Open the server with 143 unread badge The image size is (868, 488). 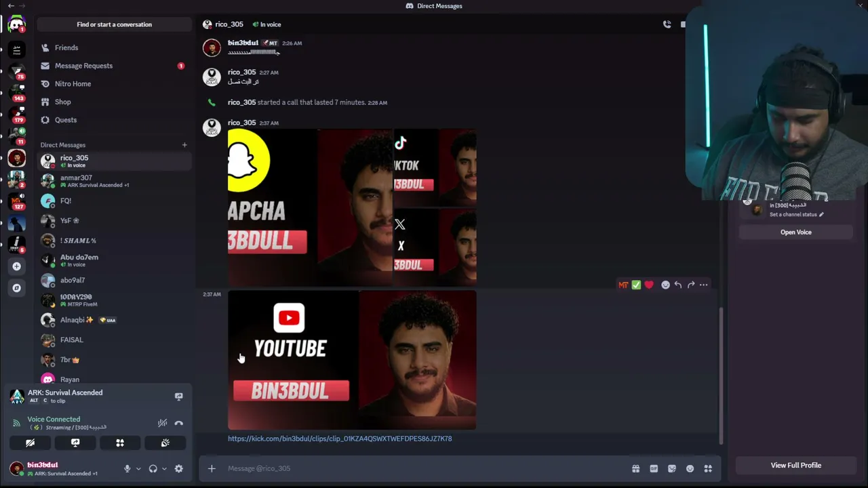tap(16, 92)
